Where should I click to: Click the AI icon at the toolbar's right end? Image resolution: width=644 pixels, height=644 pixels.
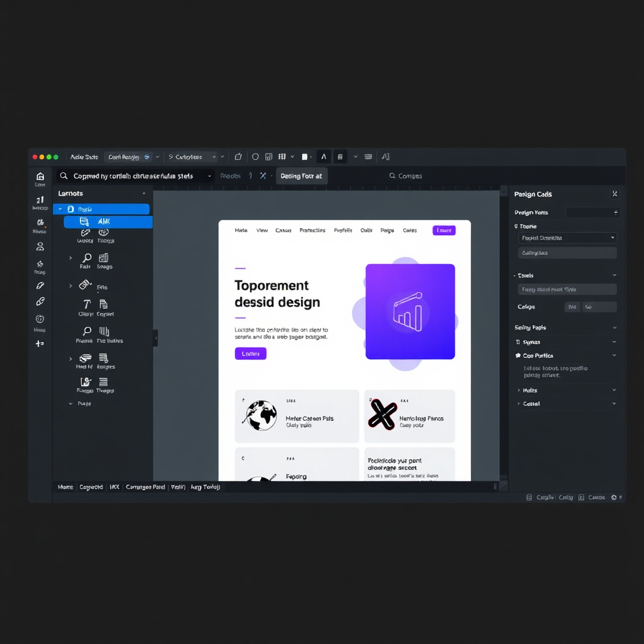point(385,157)
